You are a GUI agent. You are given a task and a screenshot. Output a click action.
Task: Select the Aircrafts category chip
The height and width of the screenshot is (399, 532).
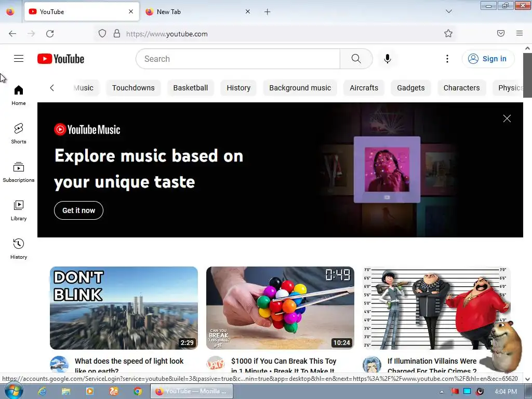364,88
